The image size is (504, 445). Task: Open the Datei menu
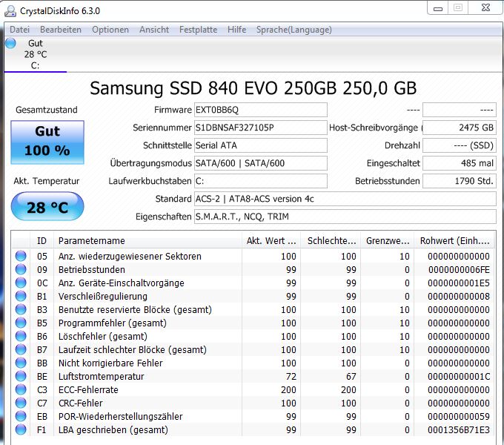(x=19, y=30)
